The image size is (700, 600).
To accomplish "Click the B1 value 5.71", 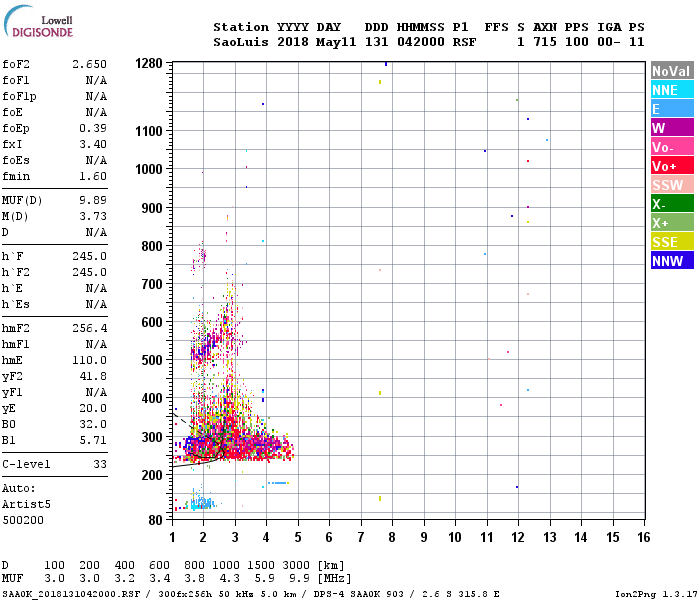I will tap(93, 440).
